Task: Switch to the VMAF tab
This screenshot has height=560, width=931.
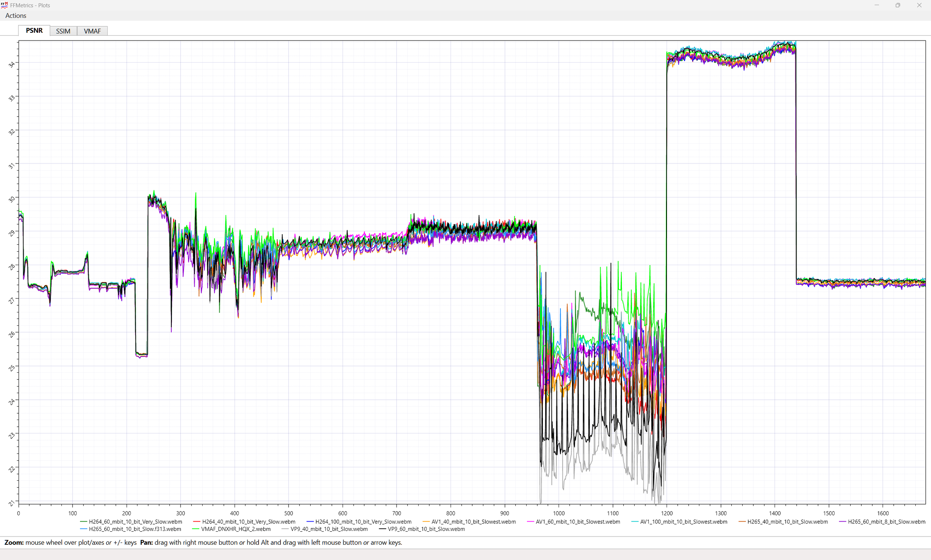Action: (92, 31)
